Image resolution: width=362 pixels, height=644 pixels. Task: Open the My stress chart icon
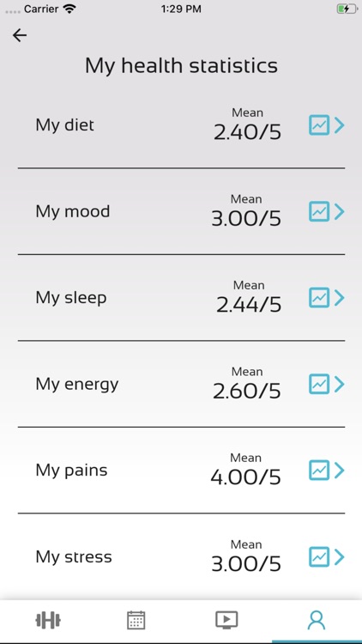[319, 557]
